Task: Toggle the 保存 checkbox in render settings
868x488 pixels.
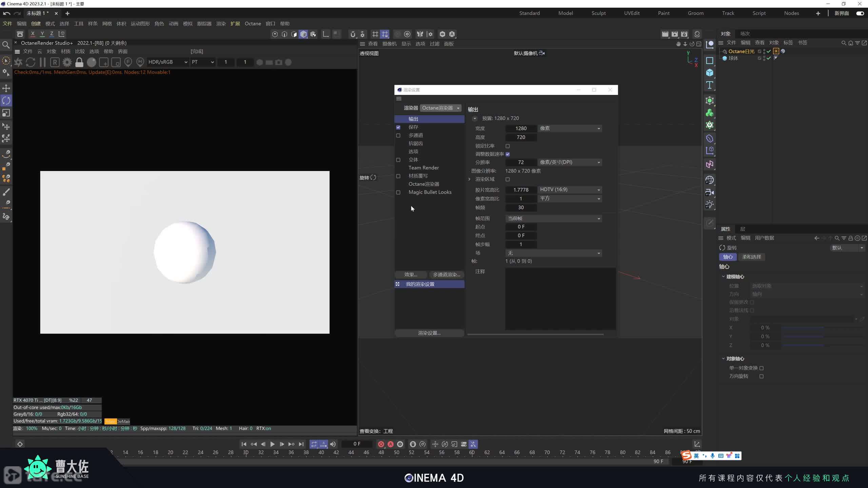Action: tap(398, 127)
